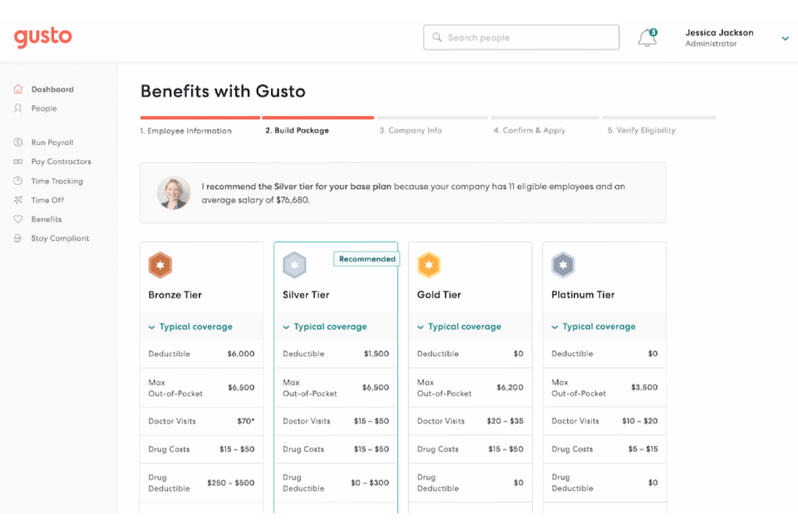Select the Time Tracking clock icon
Viewport: 798px width, 532px height.
pyautogui.click(x=18, y=181)
